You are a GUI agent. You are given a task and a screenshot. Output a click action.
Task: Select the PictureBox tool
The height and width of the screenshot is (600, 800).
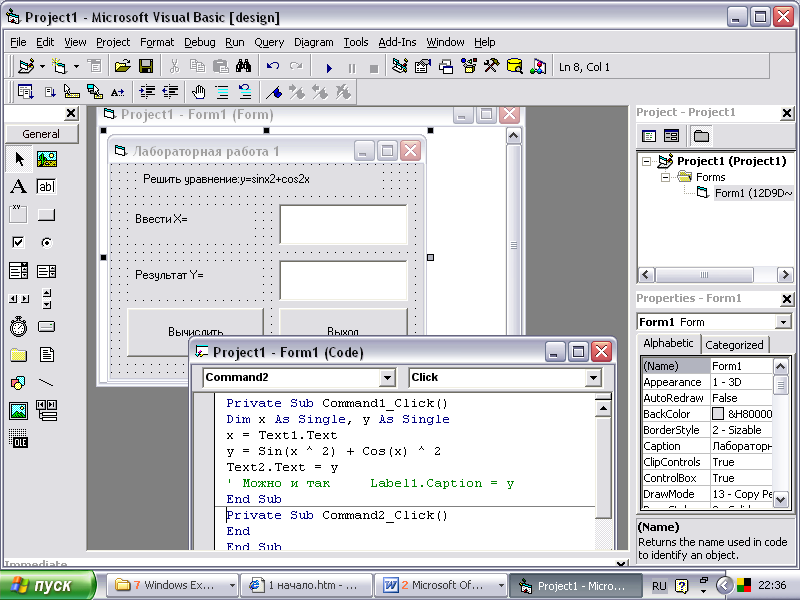click(x=46, y=159)
